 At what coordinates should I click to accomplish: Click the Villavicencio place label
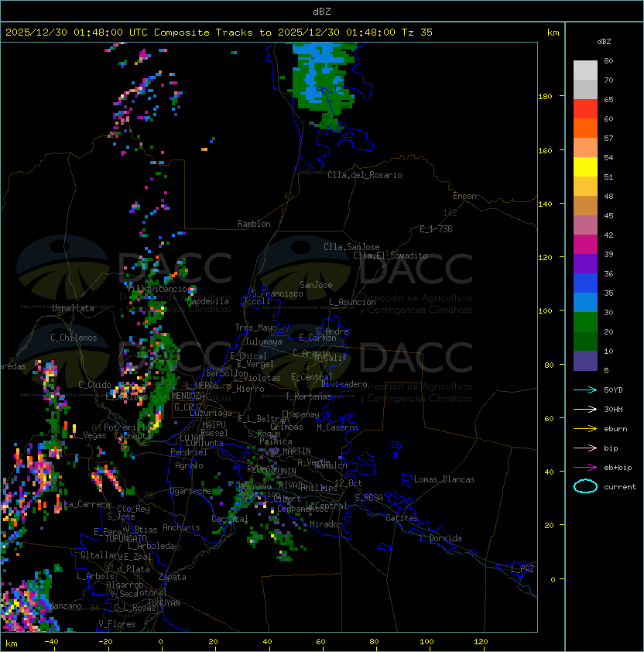(156, 289)
